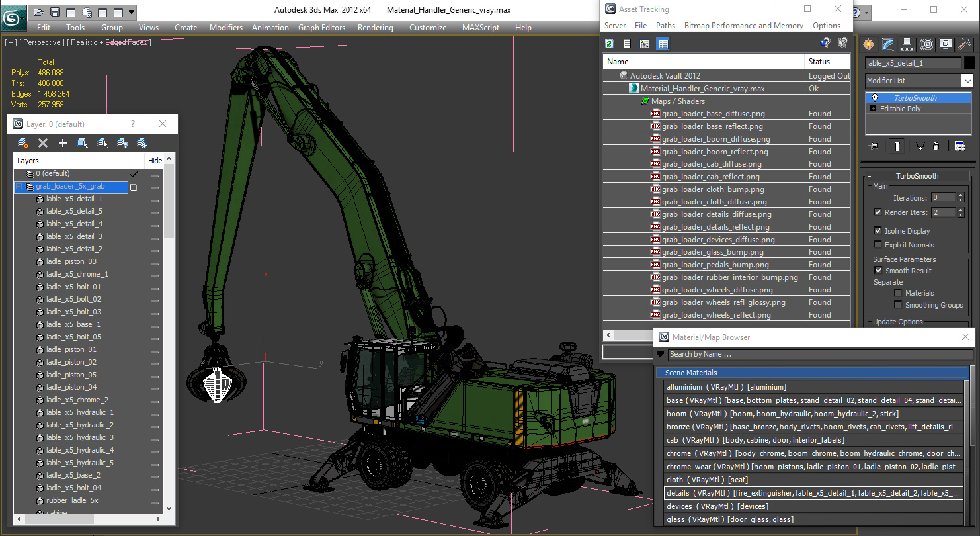
Task: Click the Status Log list icon in Asset Tracking
Action: click(627, 44)
